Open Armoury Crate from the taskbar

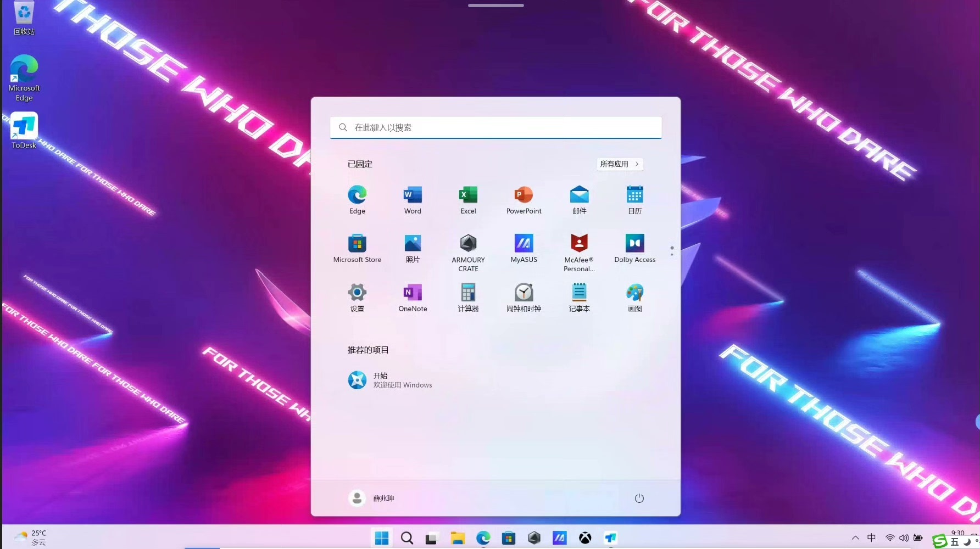pyautogui.click(x=534, y=538)
